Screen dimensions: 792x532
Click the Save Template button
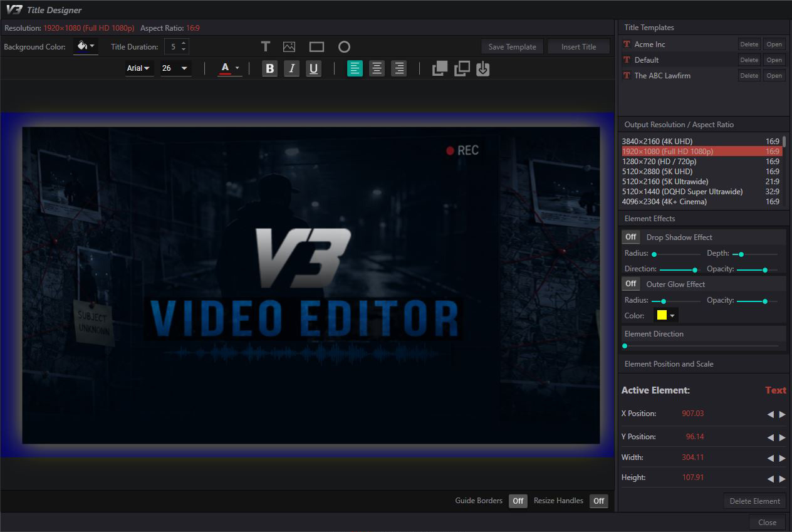[x=512, y=47]
